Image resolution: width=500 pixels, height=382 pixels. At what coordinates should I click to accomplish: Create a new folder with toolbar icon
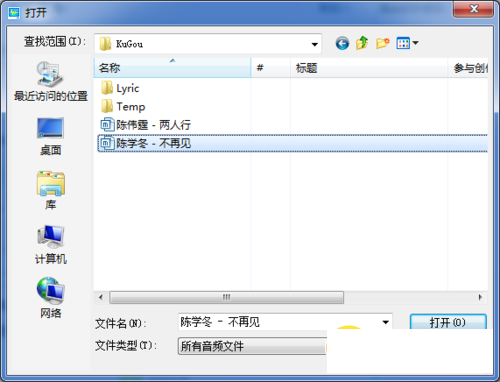pos(382,43)
